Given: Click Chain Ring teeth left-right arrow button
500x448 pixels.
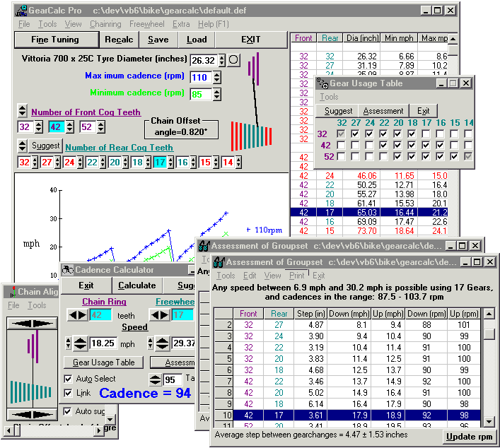Looking at the screenshot, I should point(78,315).
